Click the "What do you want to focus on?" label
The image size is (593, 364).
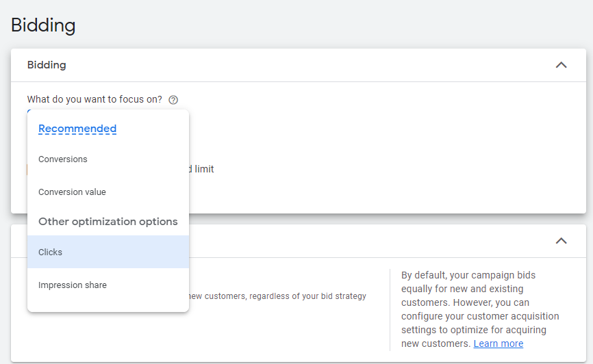tap(94, 99)
